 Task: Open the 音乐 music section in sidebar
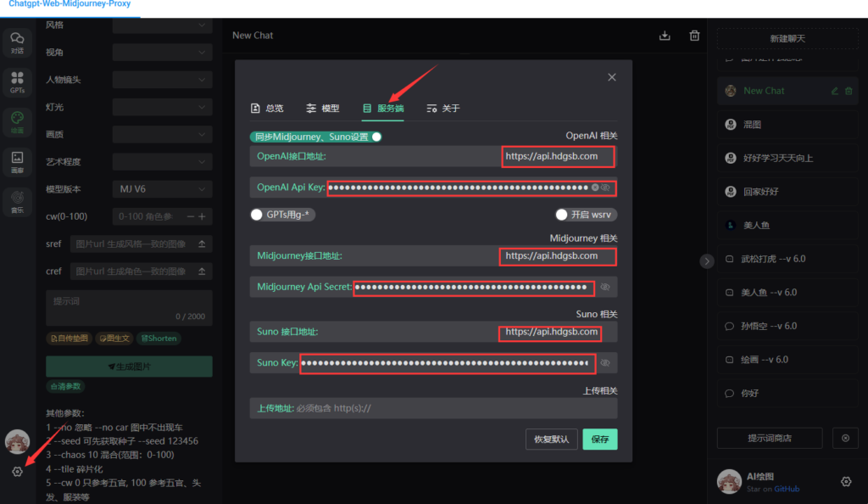coord(18,202)
